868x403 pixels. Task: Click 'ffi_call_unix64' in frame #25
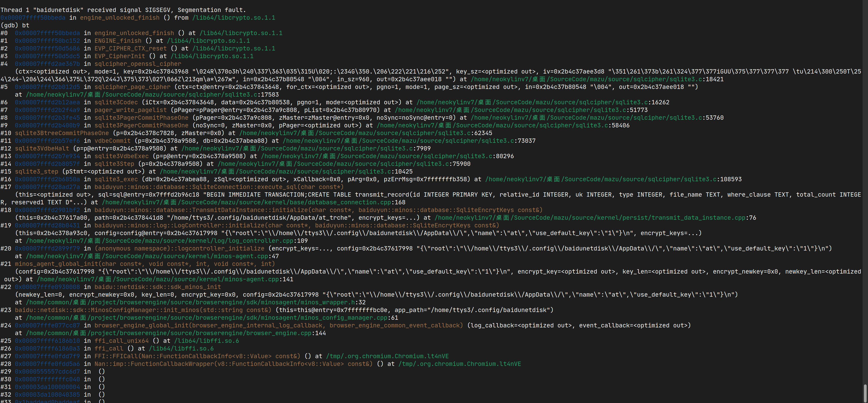click(x=121, y=341)
